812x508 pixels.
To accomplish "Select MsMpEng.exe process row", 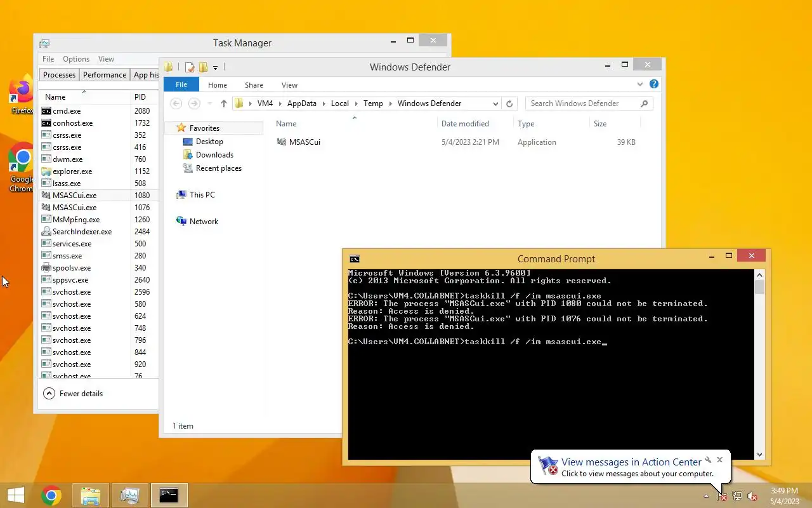I will click(x=100, y=220).
